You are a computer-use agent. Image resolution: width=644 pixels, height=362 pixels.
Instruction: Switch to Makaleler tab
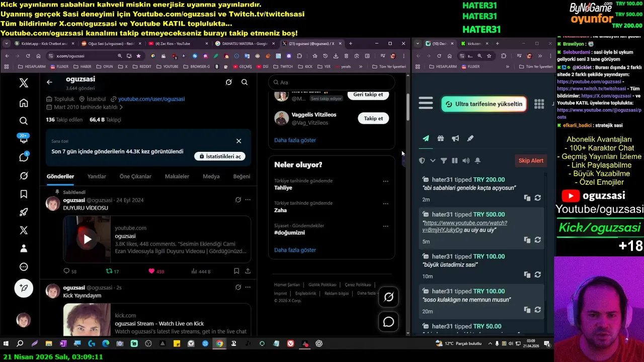coord(177,176)
